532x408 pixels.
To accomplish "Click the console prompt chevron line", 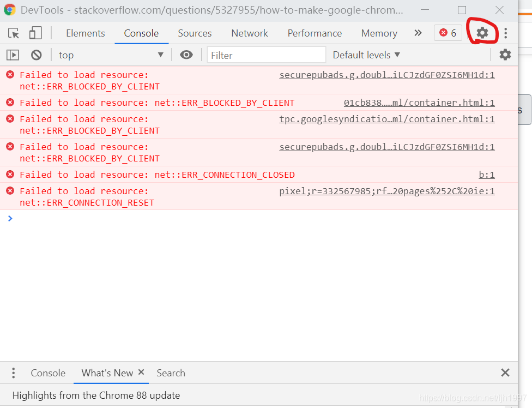I will click(x=10, y=218).
